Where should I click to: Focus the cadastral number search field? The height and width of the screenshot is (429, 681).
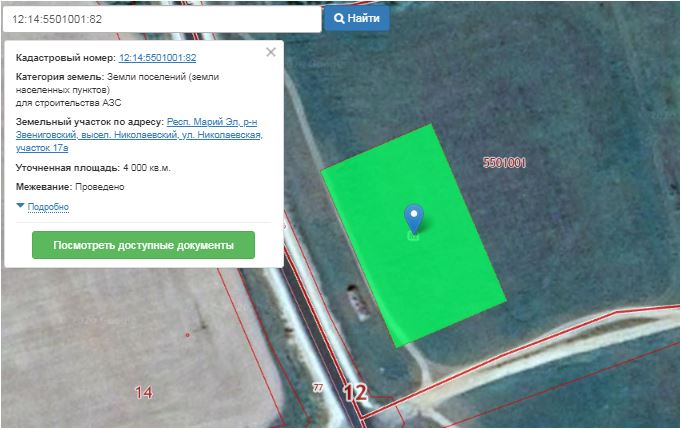pyautogui.click(x=162, y=19)
